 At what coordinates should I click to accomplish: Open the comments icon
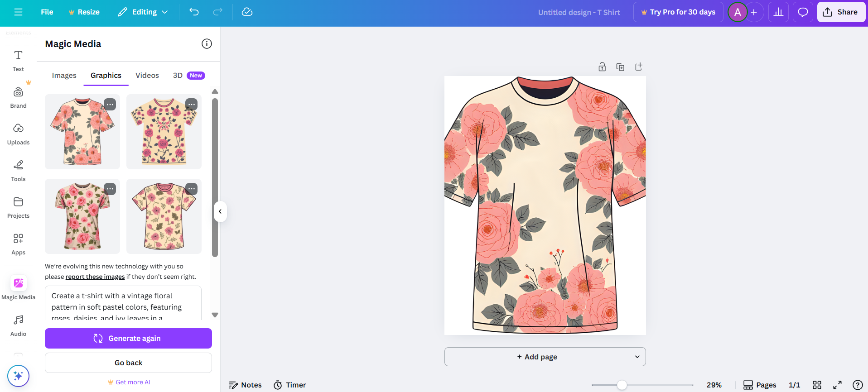point(803,12)
